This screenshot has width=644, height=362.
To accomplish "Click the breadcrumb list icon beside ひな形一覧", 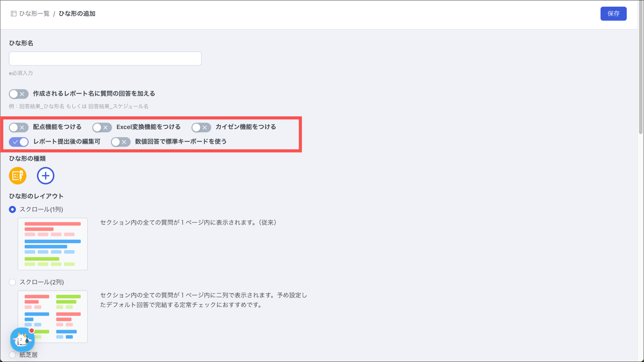I will coord(14,14).
